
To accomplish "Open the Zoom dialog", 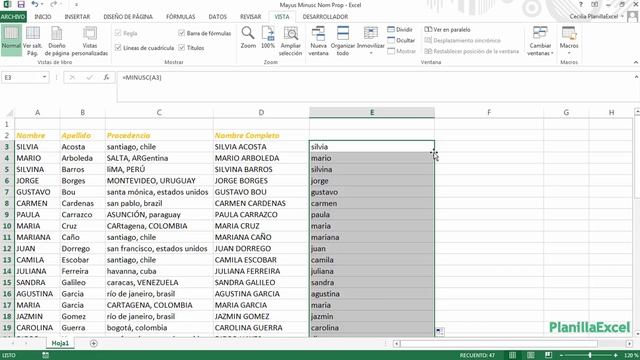I will 248,38.
